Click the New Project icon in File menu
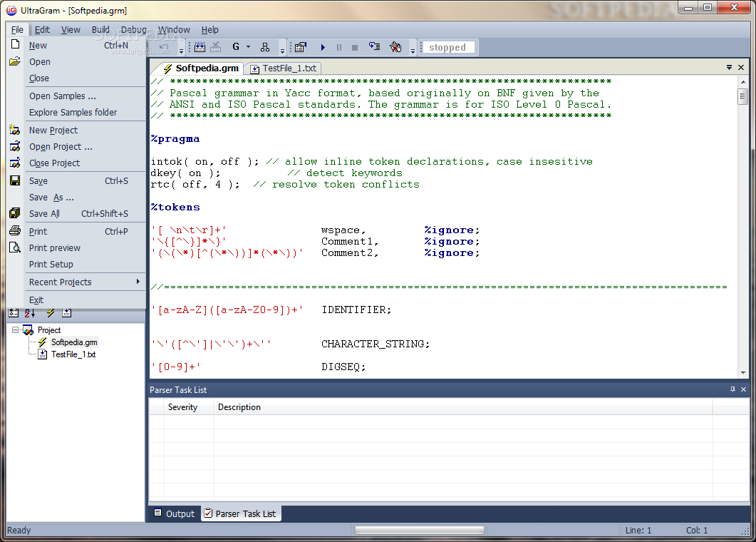The image size is (756, 542). tap(15, 130)
